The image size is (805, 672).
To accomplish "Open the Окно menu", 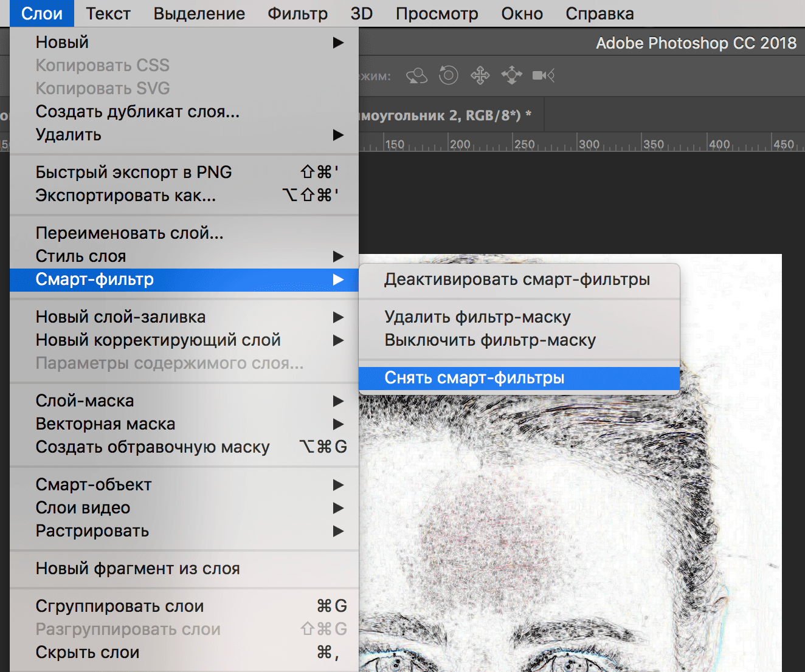I will [521, 13].
